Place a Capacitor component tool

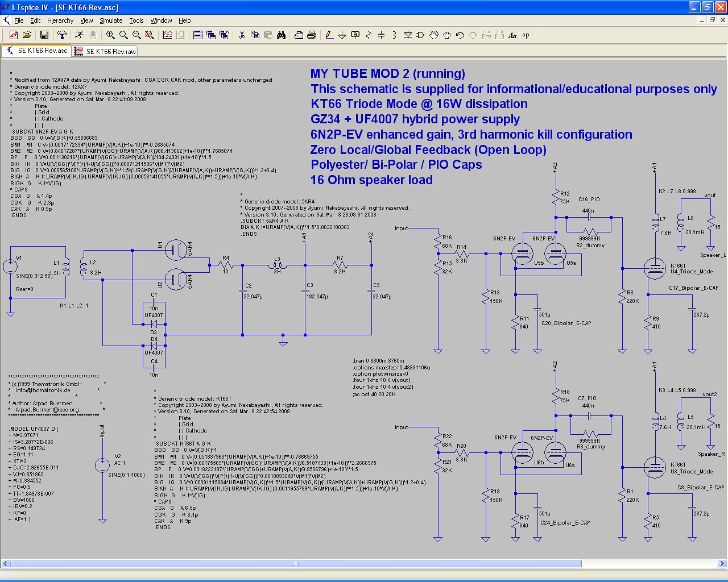tap(382, 35)
